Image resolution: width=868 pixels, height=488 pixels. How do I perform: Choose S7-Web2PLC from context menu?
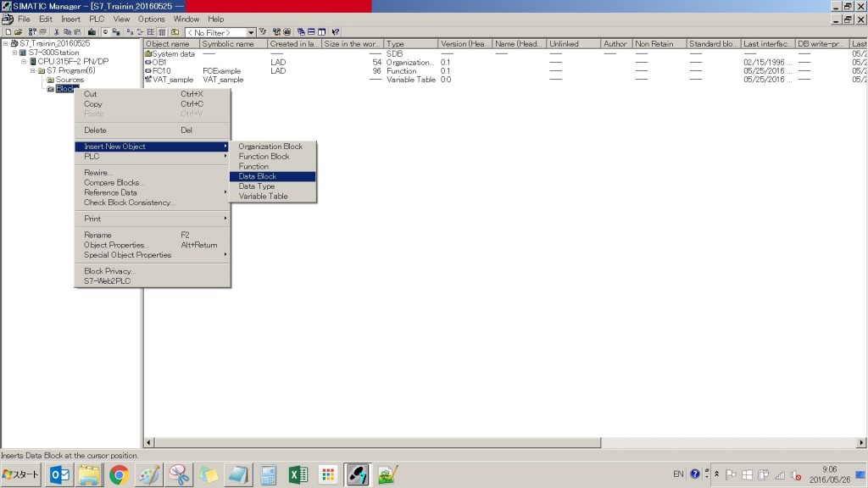point(153,281)
